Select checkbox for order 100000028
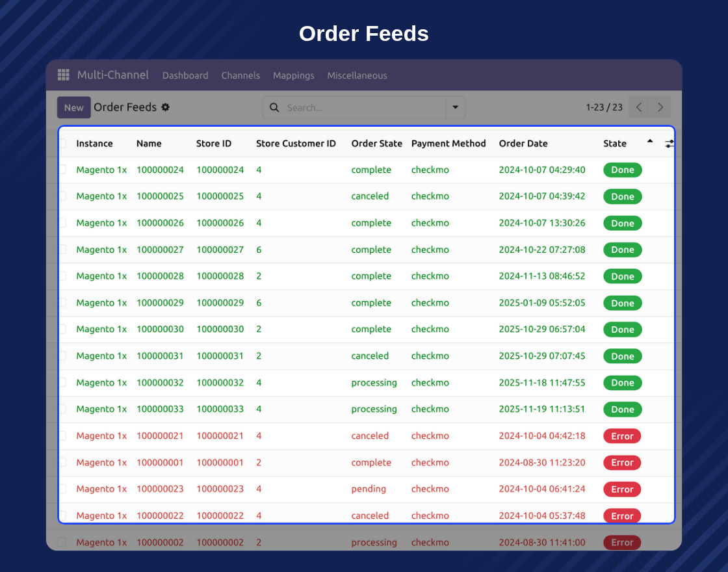The height and width of the screenshot is (572, 728). point(62,276)
